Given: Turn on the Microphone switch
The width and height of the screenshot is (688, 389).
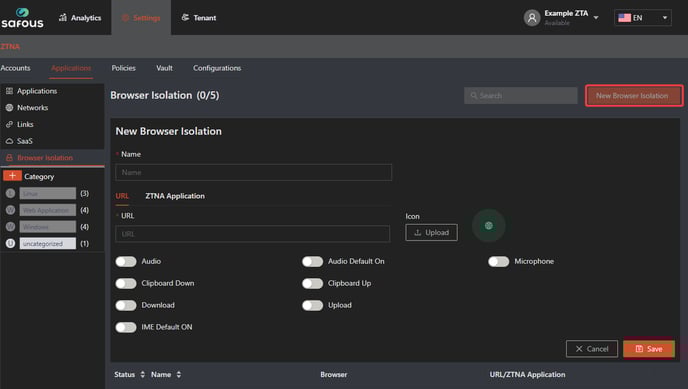Looking at the screenshot, I should point(498,261).
